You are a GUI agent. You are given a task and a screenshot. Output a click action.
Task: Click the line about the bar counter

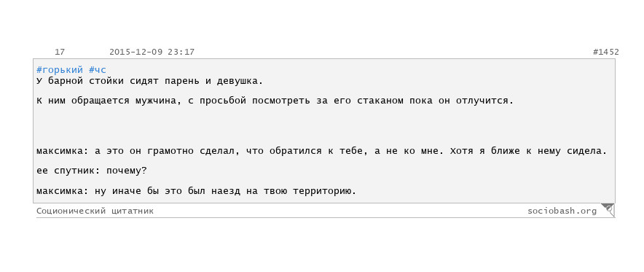(149, 81)
